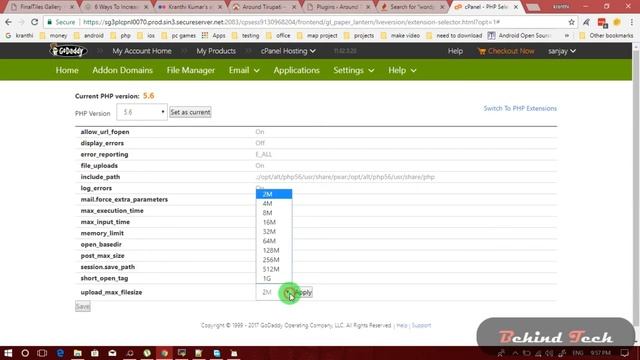640x360 pixels.
Task: Click the error_reporting E_ALL value
Action: click(264, 154)
